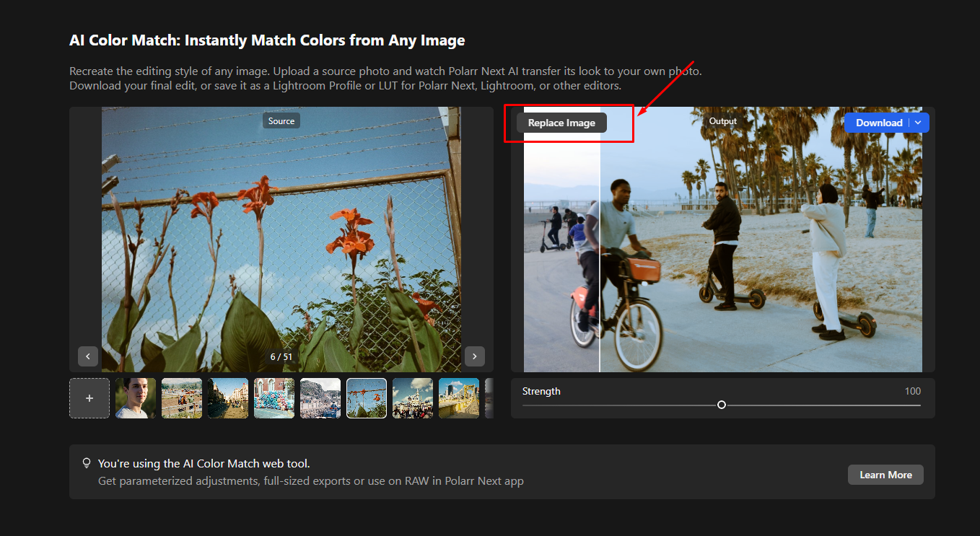980x536 pixels.
Task: Navigate to the next source image arrow
Action: pos(474,356)
